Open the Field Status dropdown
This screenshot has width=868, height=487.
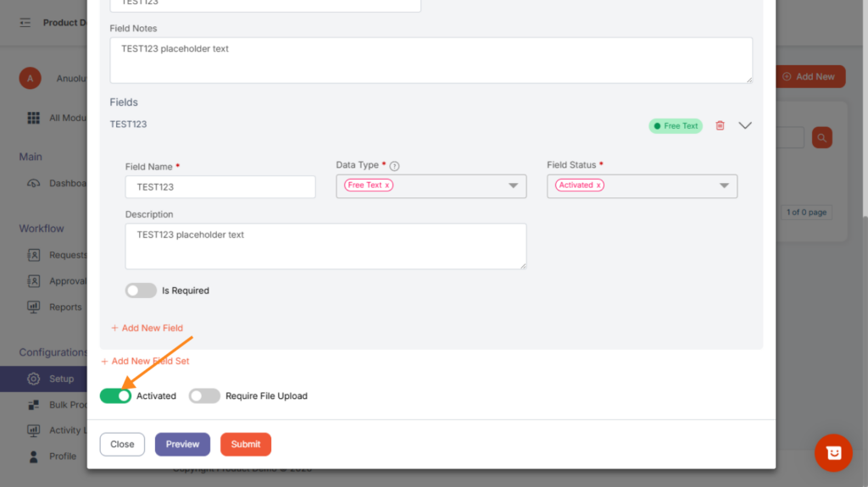(724, 185)
